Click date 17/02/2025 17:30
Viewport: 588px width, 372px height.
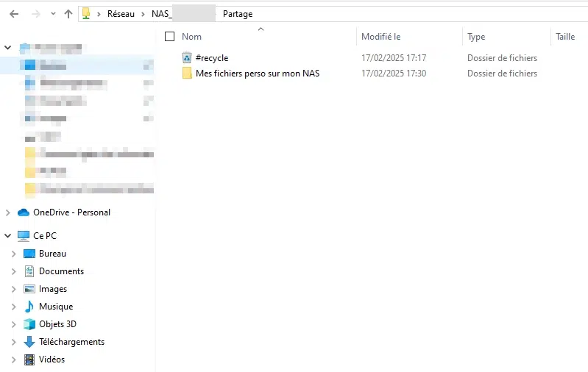point(394,74)
